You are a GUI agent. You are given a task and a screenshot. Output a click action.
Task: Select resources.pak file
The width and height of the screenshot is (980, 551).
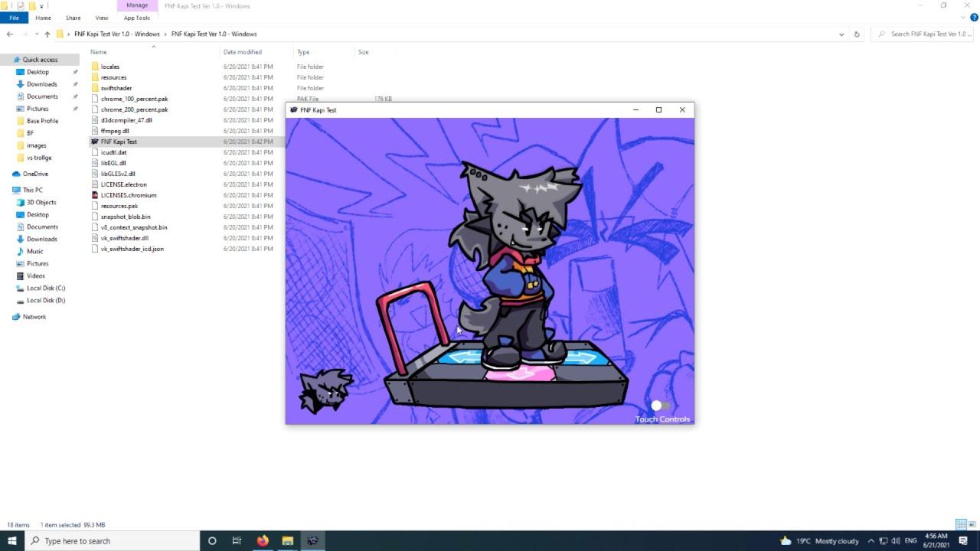(119, 206)
